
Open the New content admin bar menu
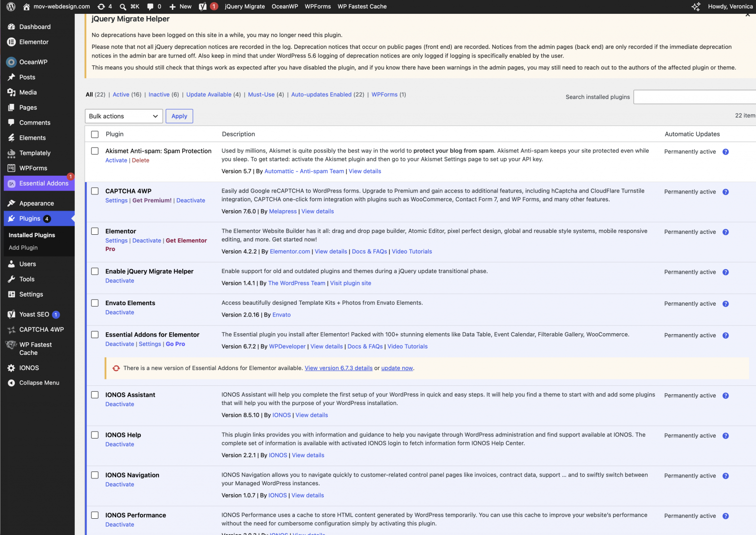pyautogui.click(x=181, y=6)
